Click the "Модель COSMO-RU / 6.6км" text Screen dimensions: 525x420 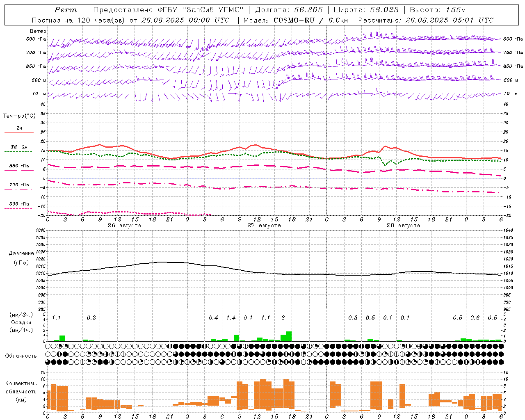click(295, 20)
